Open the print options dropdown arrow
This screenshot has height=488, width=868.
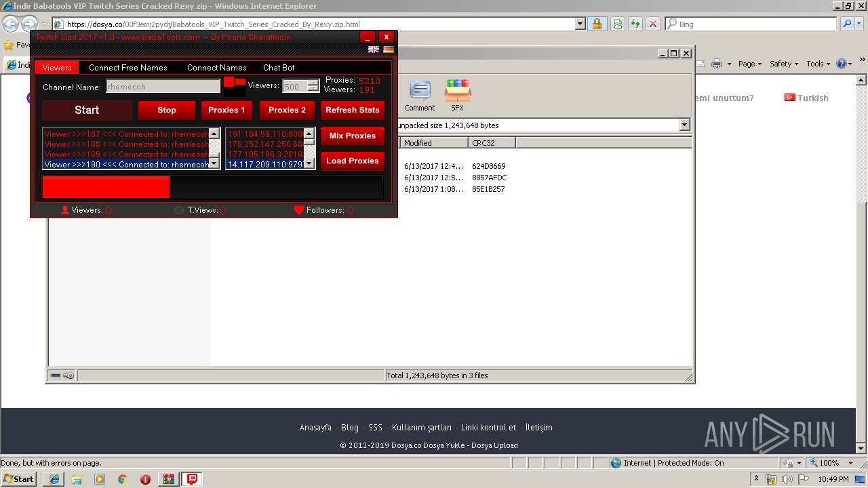(729, 64)
